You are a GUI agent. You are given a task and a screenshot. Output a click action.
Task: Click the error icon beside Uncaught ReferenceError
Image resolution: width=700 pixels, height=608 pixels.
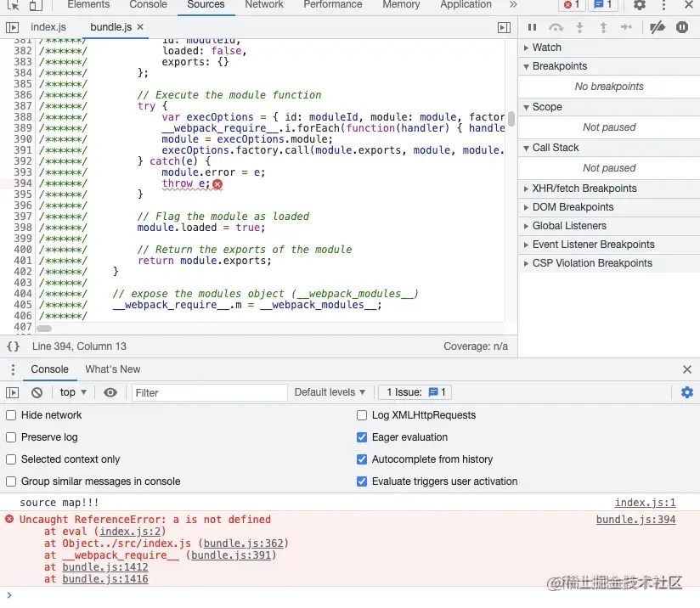point(9,519)
